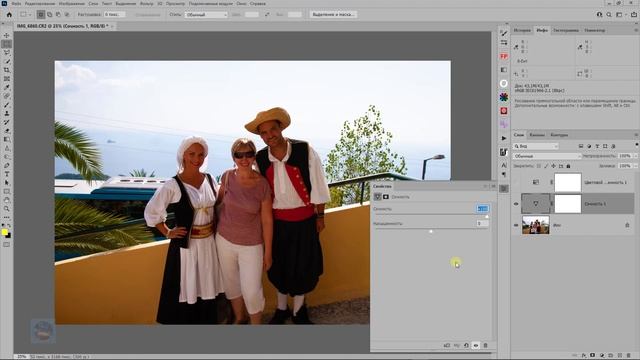Click the Home icon in options bar
Screen dimensions: 640x360
tap(9, 14)
